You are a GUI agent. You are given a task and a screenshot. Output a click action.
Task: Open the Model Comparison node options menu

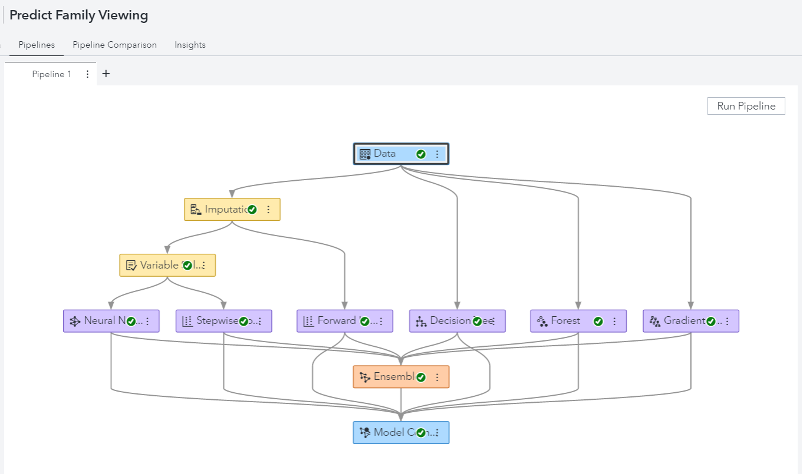[x=437, y=433]
